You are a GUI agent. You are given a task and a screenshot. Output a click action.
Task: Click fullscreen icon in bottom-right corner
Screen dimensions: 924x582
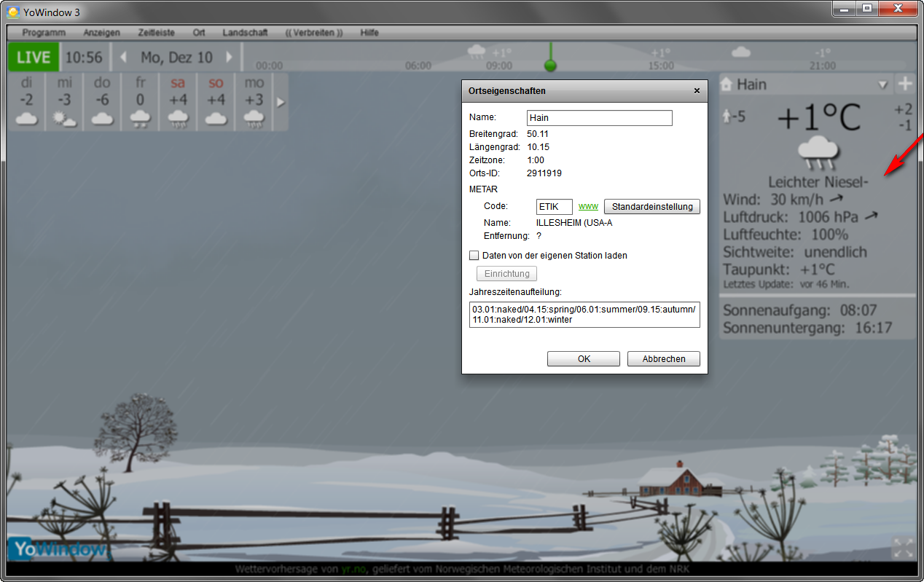tap(902, 548)
